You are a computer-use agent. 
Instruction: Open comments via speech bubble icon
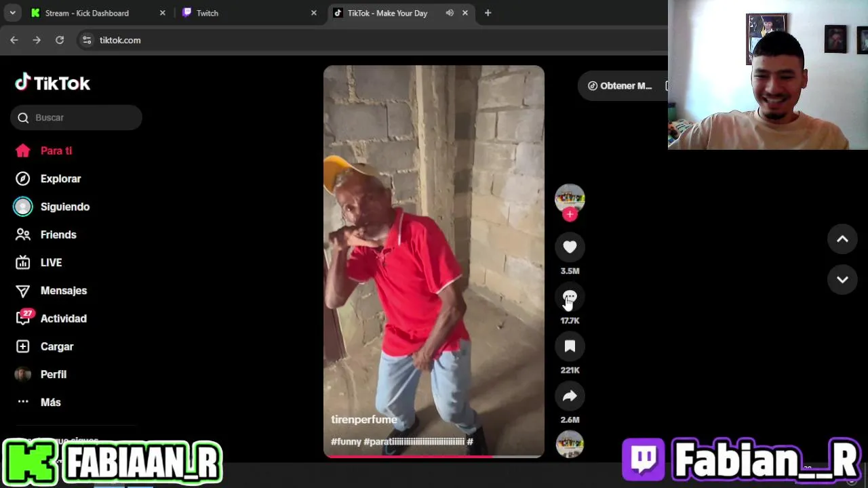click(570, 297)
